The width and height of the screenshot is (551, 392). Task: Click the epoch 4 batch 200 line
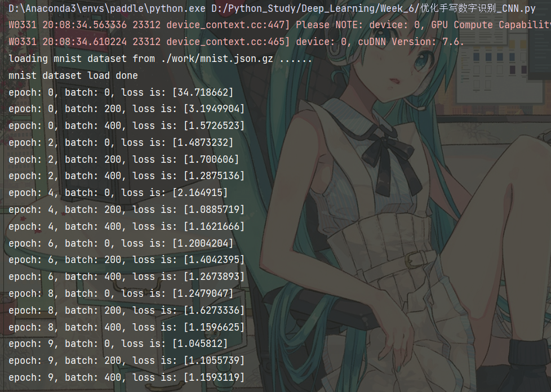tap(127, 210)
